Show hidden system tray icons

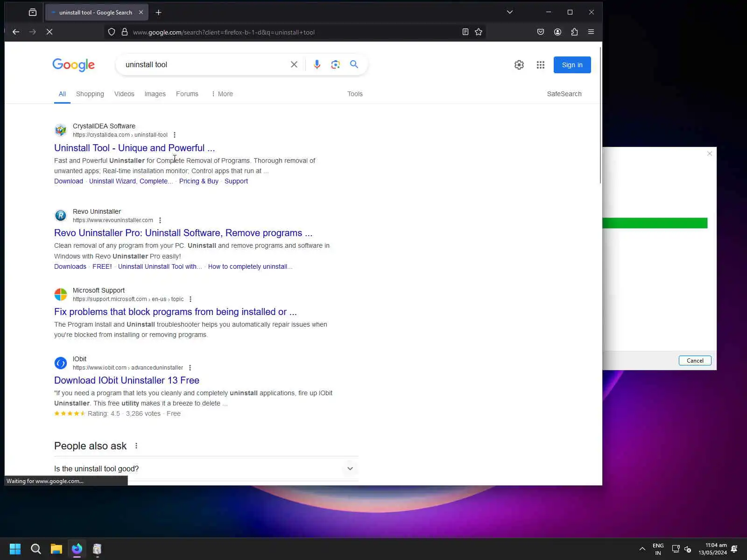642,549
